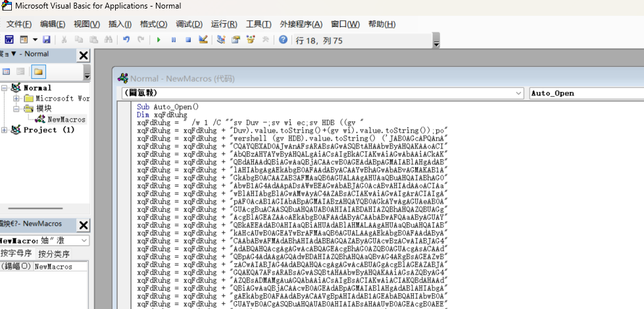This screenshot has height=309, width=644.
Task: Expand the Microsoft Word objects folder node
Action: pyautogui.click(x=16, y=98)
